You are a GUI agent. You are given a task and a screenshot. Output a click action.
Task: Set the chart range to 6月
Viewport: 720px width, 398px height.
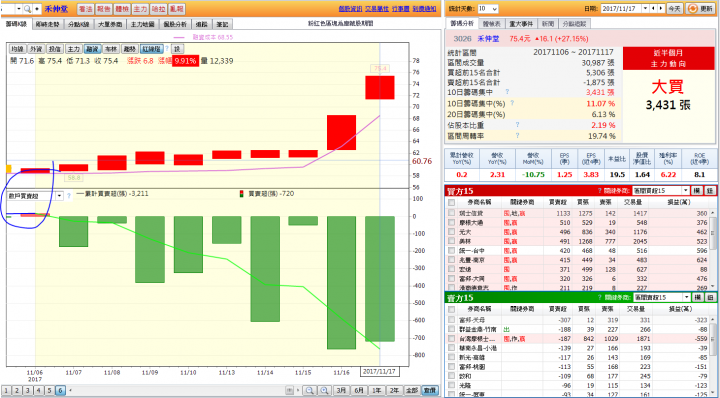click(x=359, y=391)
